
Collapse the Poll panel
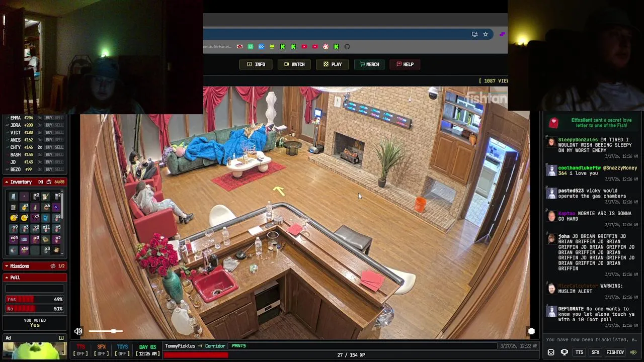tap(7, 278)
